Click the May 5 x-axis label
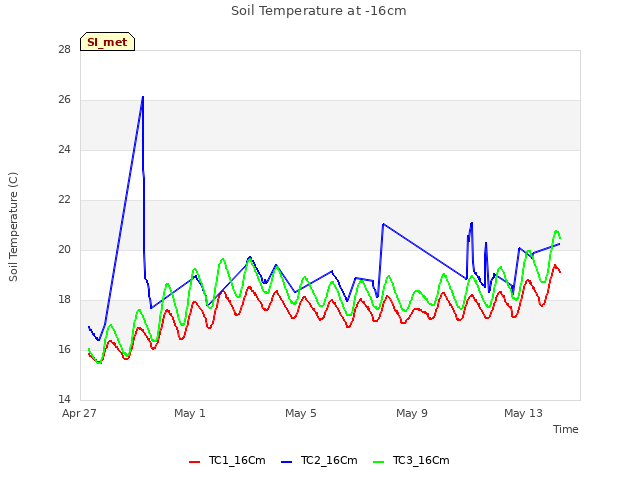The width and height of the screenshot is (640, 480). pos(301,413)
